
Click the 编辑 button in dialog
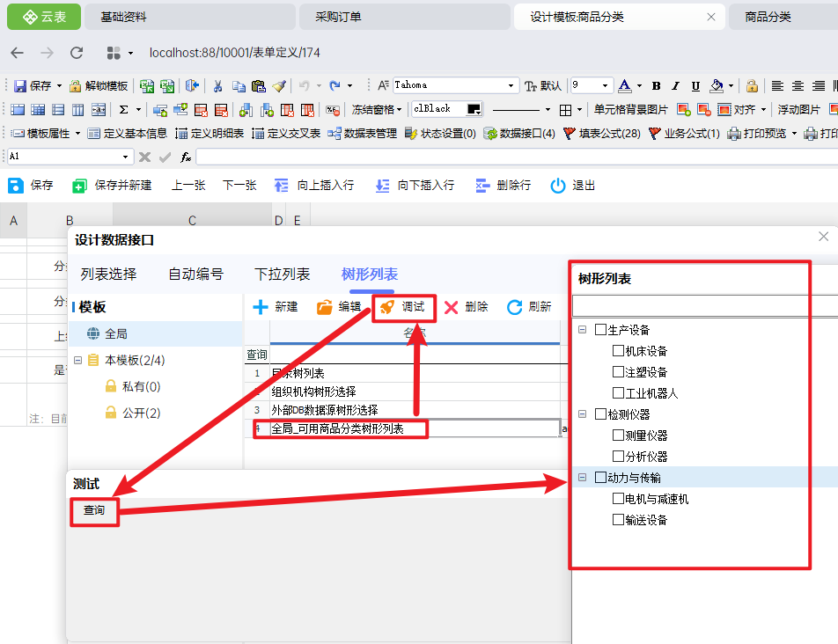339,307
